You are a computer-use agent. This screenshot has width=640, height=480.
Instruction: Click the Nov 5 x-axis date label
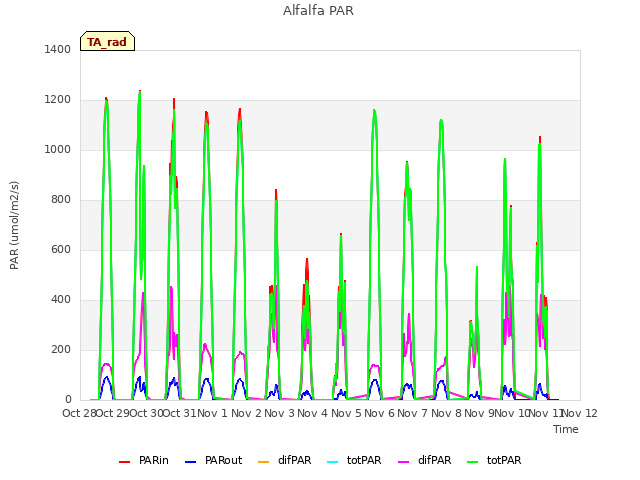[346, 413]
